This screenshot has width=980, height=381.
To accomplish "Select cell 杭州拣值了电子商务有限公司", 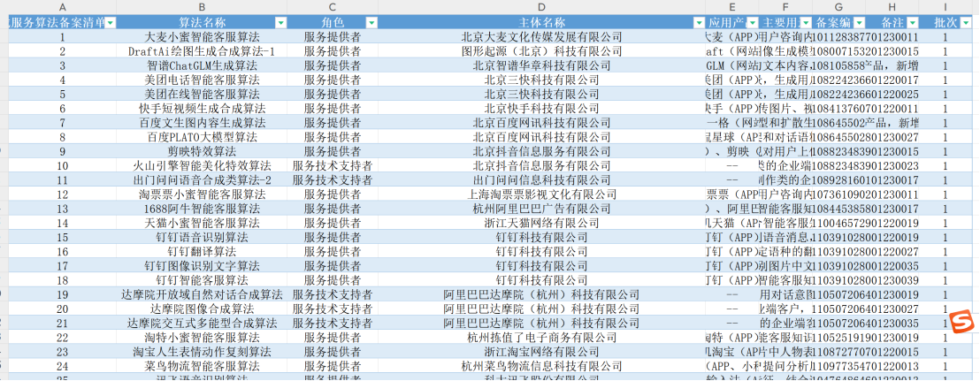I will [541, 338].
